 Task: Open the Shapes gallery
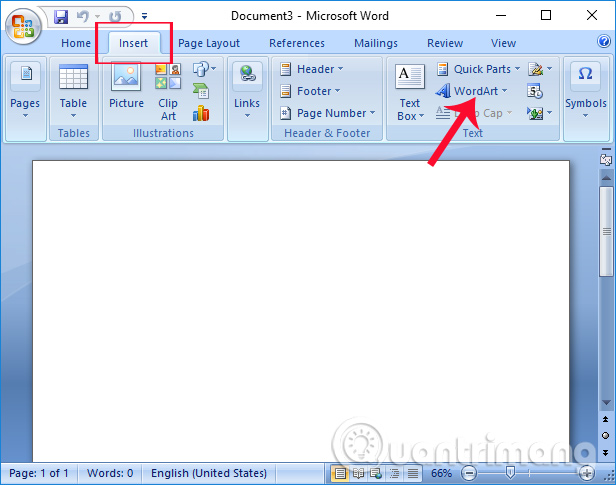click(x=204, y=69)
